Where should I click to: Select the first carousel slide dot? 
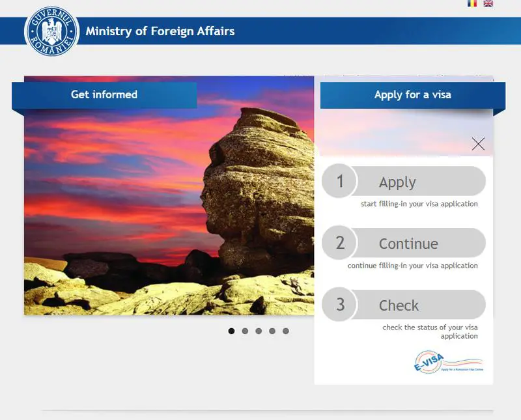tap(232, 331)
